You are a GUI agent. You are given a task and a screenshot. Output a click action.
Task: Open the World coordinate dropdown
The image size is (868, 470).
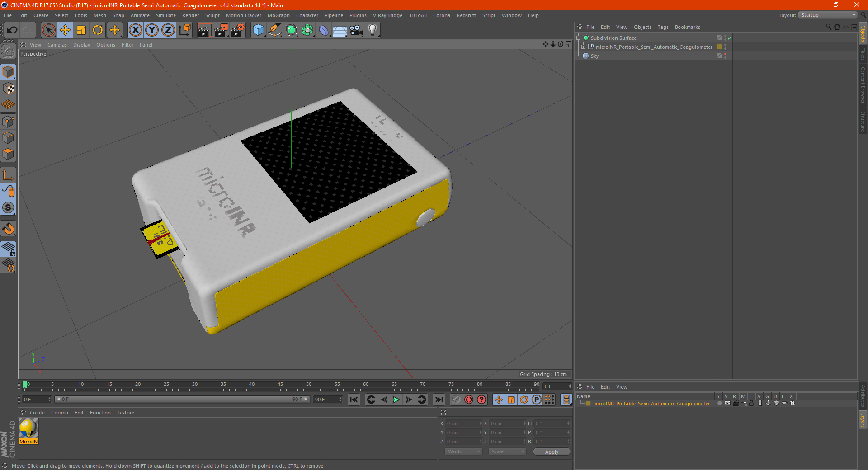tap(463, 451)
